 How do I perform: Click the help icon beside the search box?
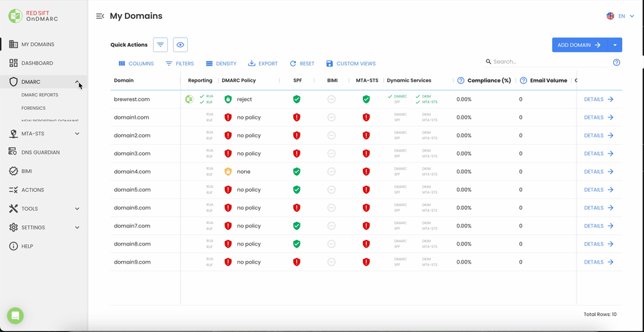click(616, 62)
